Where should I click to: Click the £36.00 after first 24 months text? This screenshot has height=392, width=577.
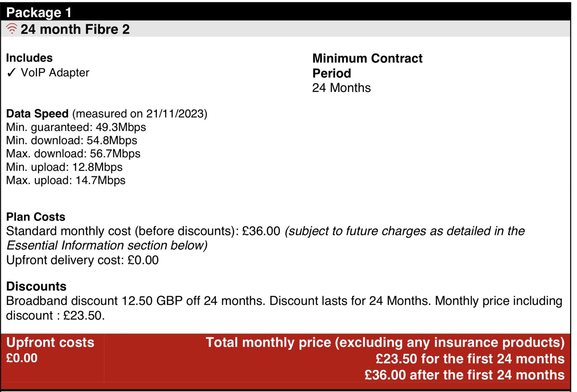point(464,375)
